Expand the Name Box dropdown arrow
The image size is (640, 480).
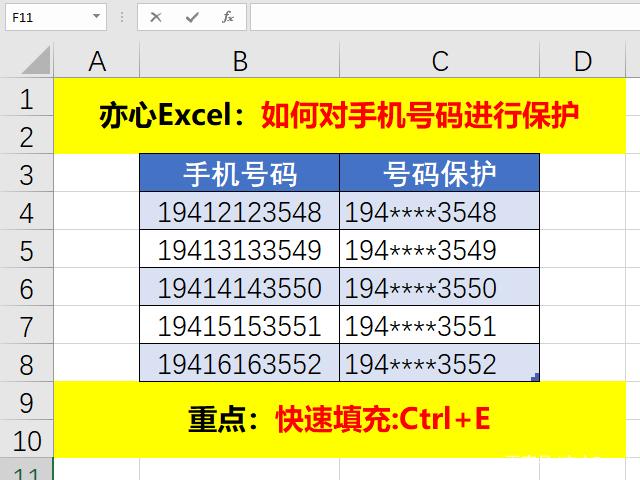click(96, 17)
